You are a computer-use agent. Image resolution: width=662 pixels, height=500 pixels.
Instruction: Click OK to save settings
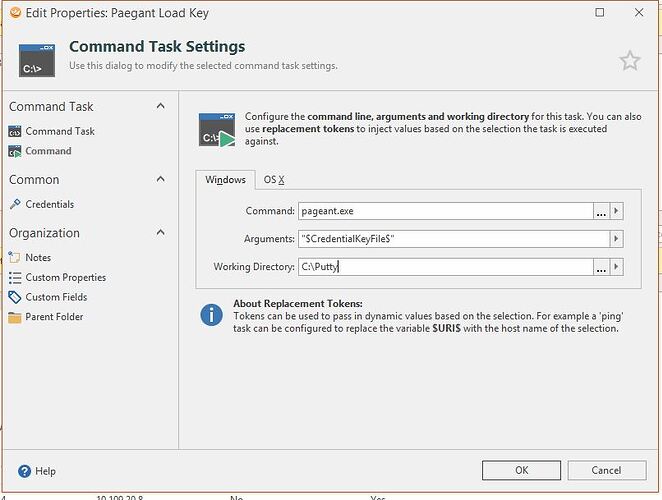point(521,470)
